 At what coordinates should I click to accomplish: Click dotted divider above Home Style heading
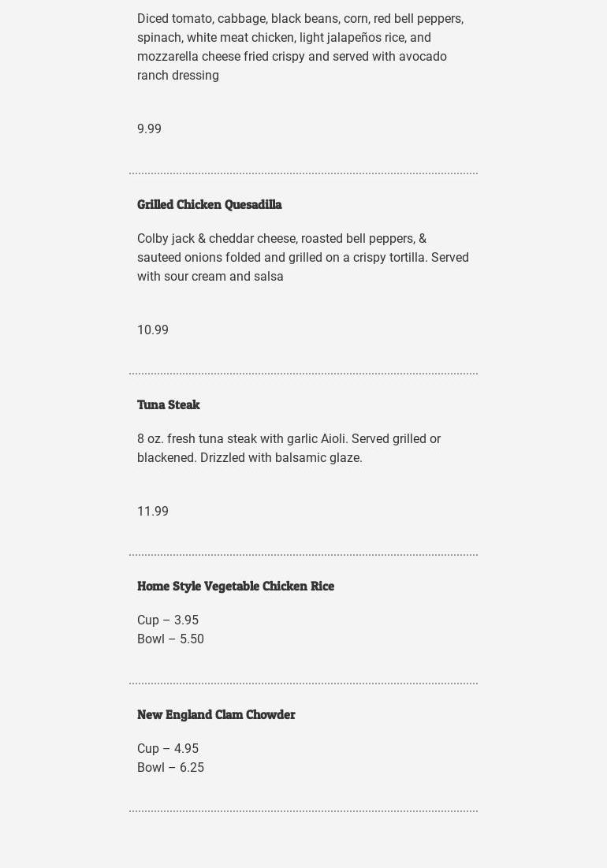[x=303, y=555]
